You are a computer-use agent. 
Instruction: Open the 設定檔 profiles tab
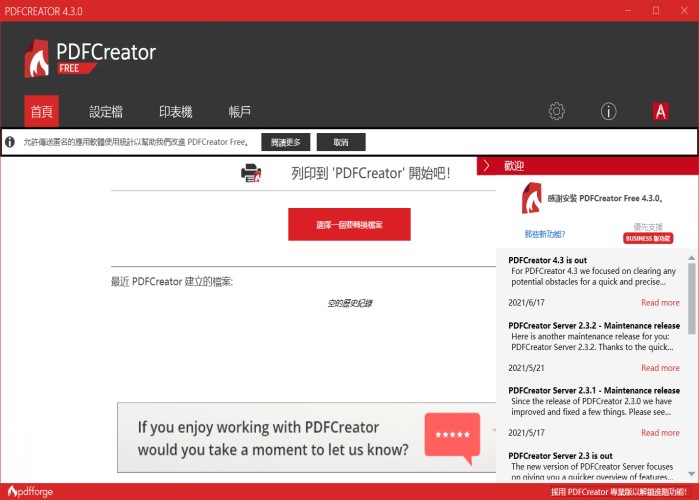pyautogui.click(x=106, y=111)
